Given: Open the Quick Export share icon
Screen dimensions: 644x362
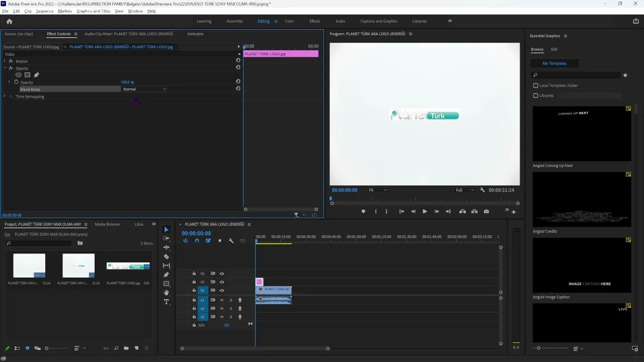Looking at the screenshot, I should [x=635, y=21].
